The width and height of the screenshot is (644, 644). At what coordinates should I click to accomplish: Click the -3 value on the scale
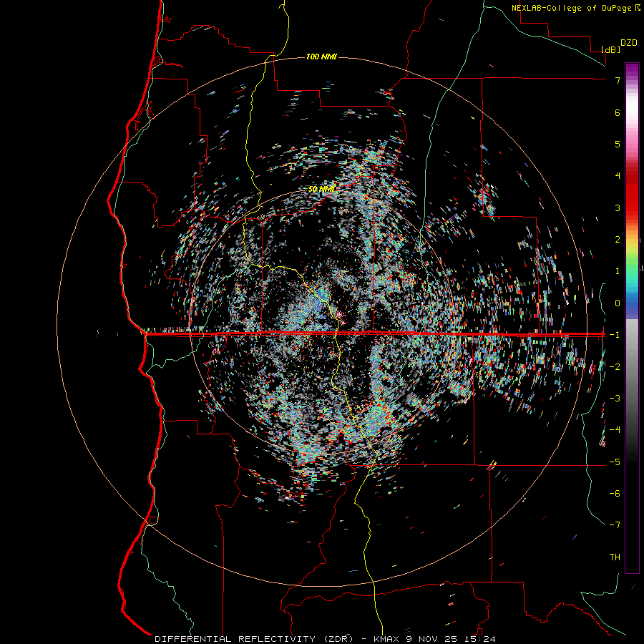pos(615,398)
